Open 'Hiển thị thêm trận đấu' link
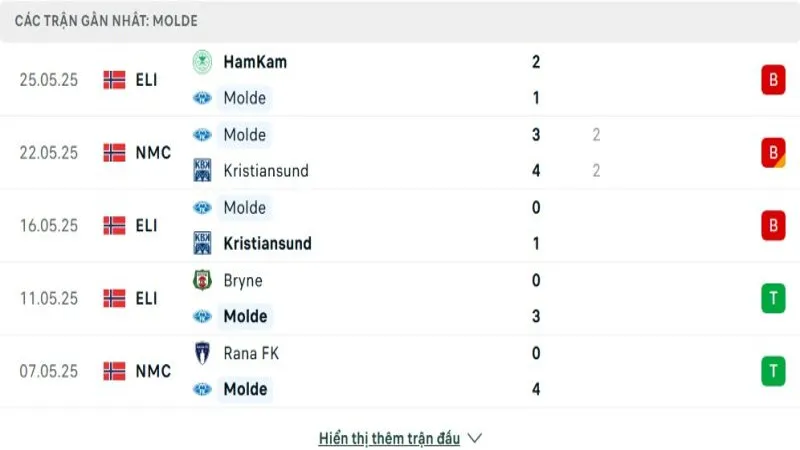This screenshot has width=800, height=450. 389,438
